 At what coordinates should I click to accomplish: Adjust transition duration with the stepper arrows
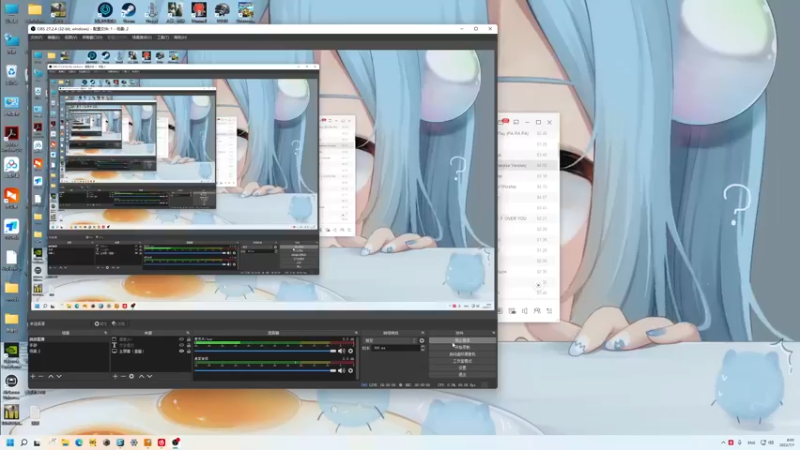click(422, 348)
